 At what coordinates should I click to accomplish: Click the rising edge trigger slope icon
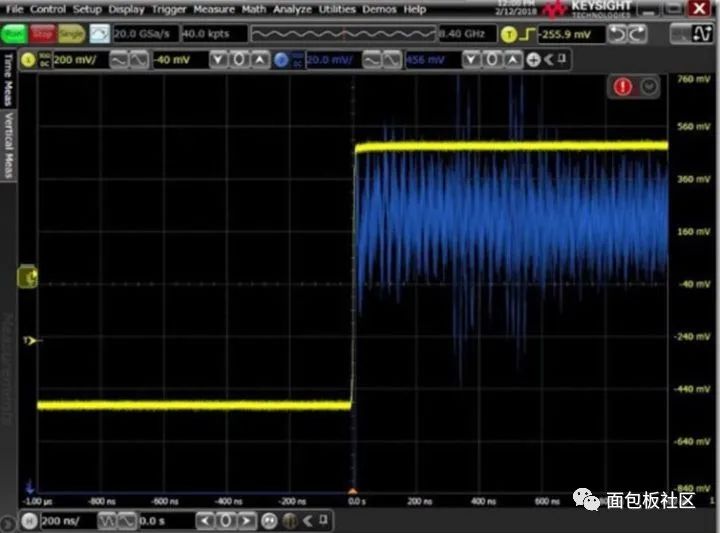[529, 34]
